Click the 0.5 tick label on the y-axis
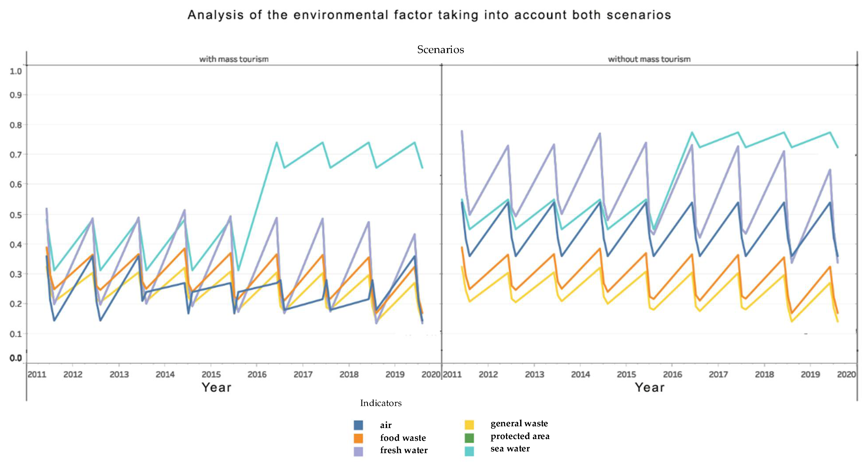868x465 pixels. point(16,215)
